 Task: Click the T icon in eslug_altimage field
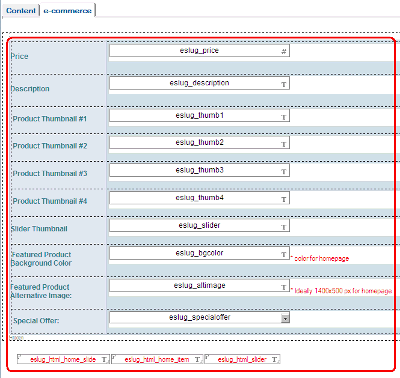click(284, 287)
